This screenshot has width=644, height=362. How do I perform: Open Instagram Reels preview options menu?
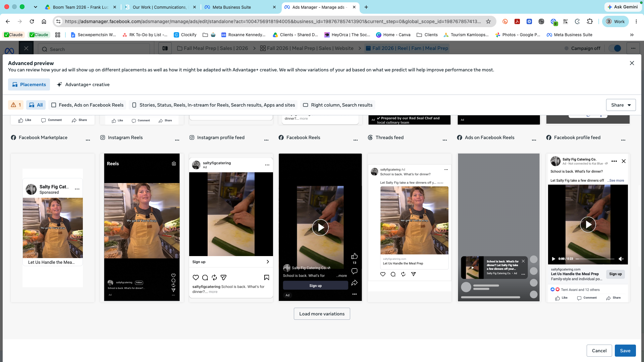point(177,140)
